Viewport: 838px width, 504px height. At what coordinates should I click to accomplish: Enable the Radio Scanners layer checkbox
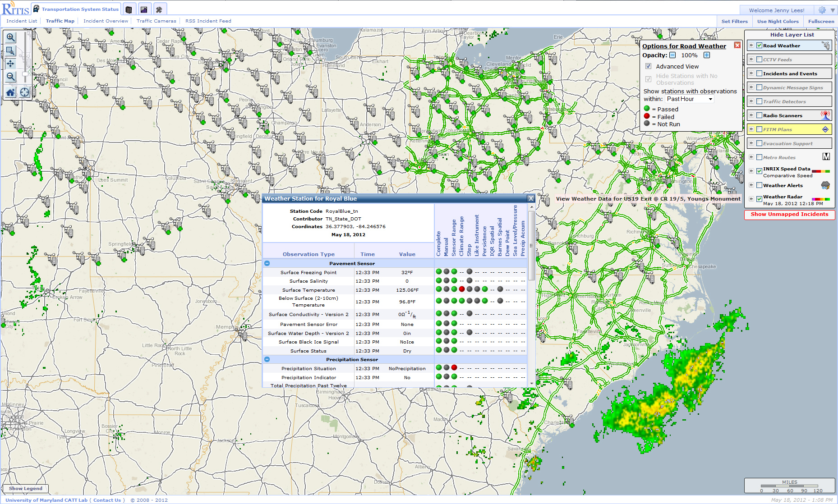pyautogui.click(x=759, y=115)
